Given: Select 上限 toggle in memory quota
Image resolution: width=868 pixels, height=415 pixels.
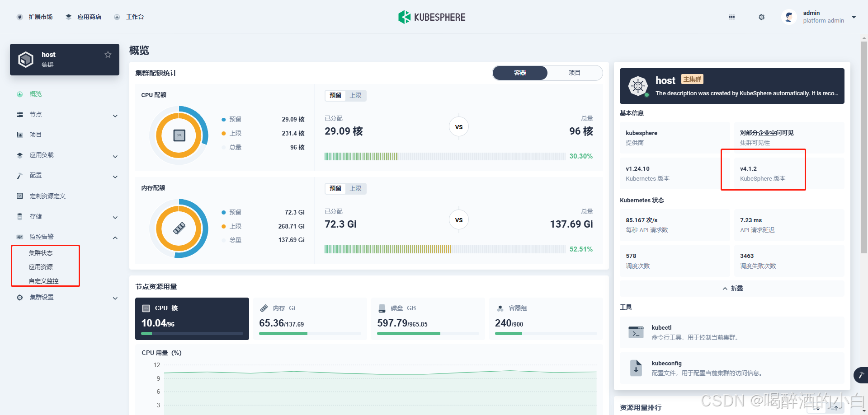Looking at the screenshot, I should [356, 189].
